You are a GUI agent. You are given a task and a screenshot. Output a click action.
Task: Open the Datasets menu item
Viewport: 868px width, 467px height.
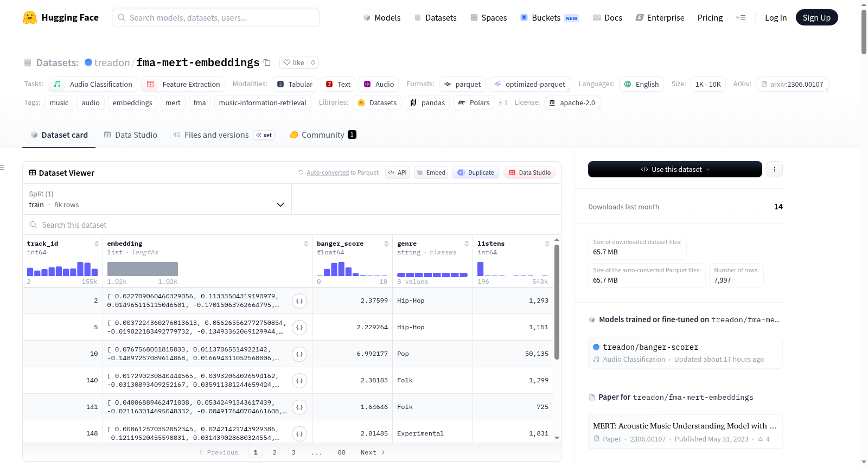pyautogui.click(x=436, y=17)
